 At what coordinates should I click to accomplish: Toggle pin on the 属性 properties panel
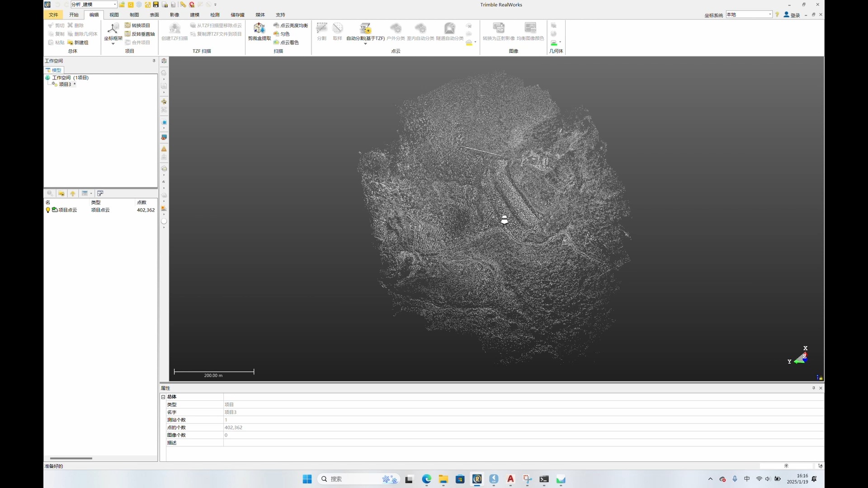[814, 388]
